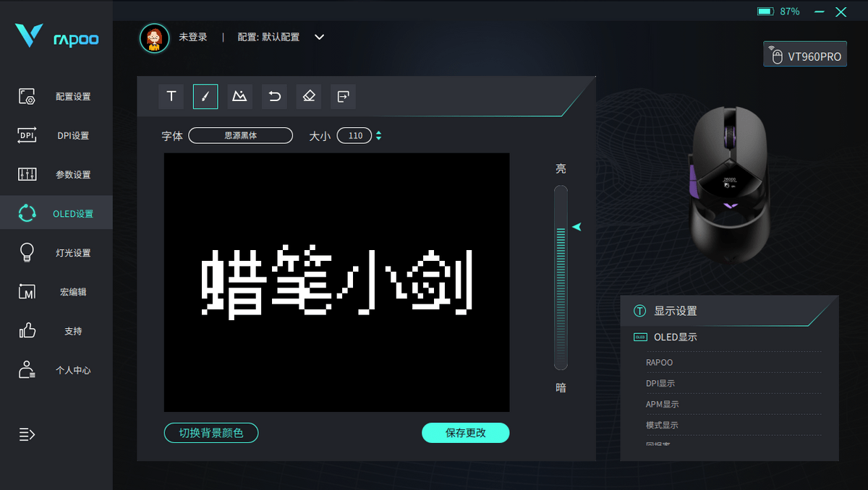Open the configuration profile dropdown arrow

(319, 37)
